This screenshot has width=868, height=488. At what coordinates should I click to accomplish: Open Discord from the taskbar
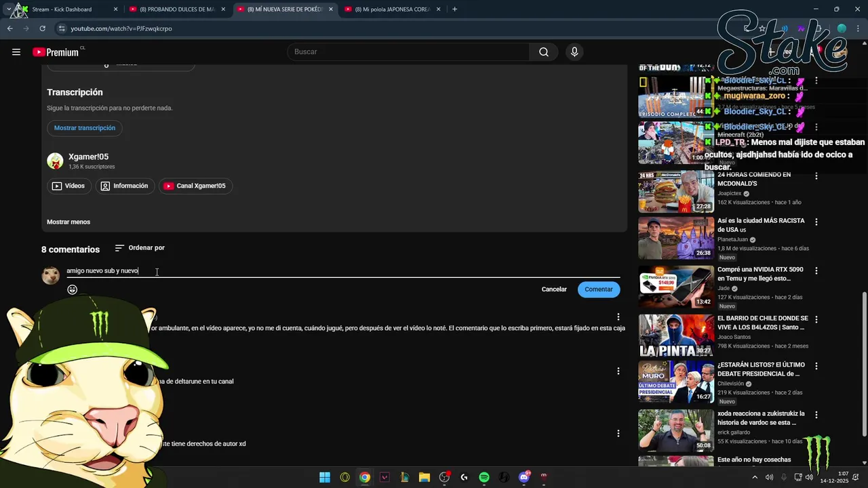coord(524,477)
